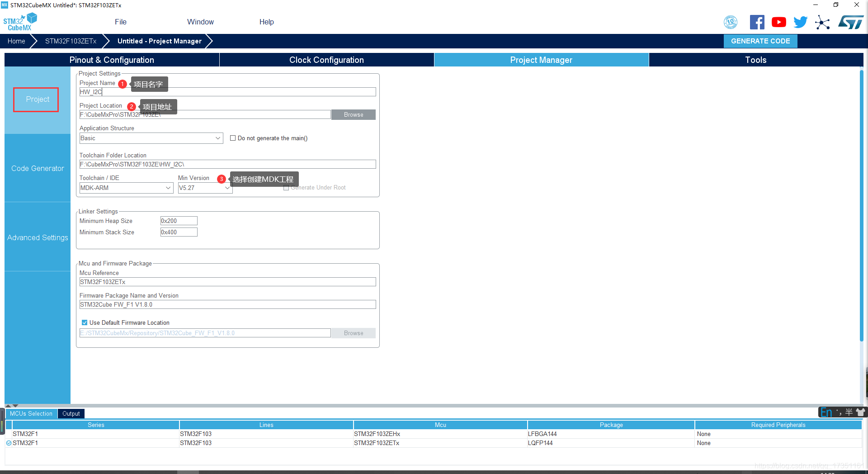868x474 pixels.
Task: Open the STM32CubeMX logo home icon
Action: coord(20,22)
